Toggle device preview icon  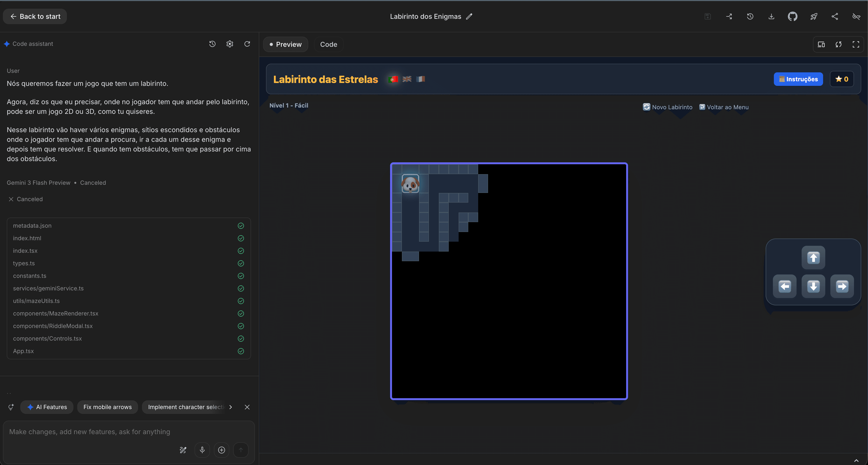pyautogui.click(x=821, y=44)
